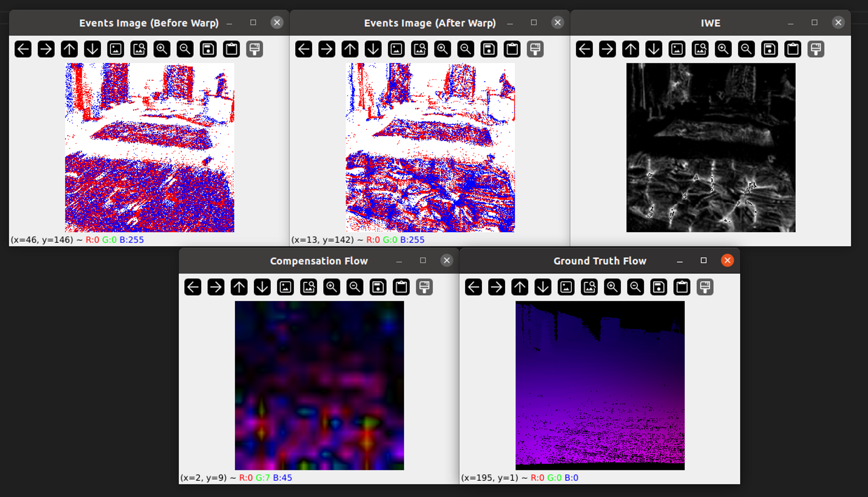Reset zoom to original size in Ground Truth Flow window
868x497 pixels.
566,287
